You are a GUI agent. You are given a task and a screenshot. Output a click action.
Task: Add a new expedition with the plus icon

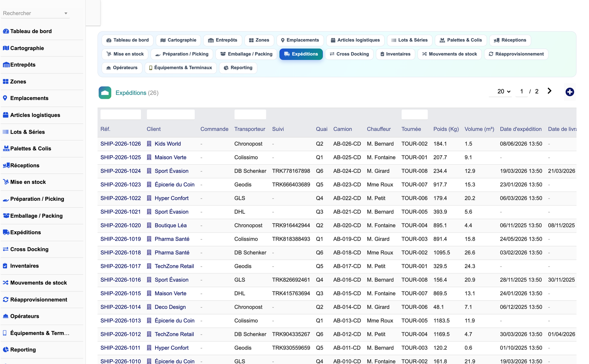[570, 92]
